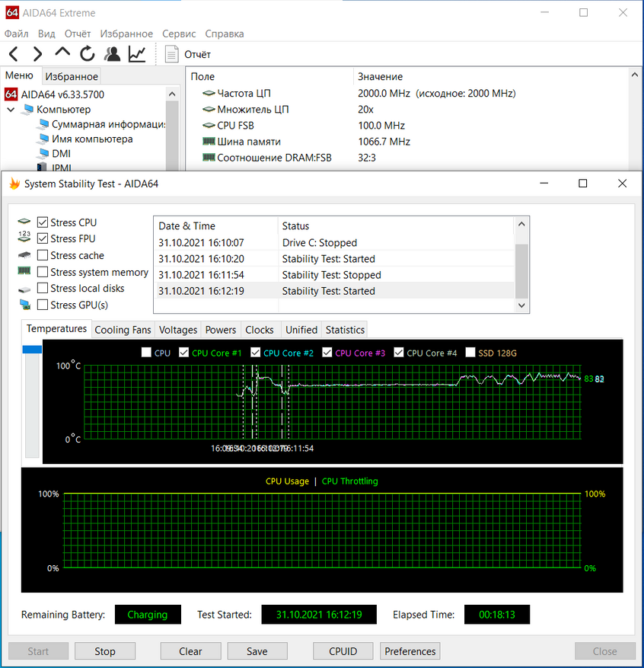
Task: Click the navigation tree scroll up arrow
Action: click(x=172, y=94)
